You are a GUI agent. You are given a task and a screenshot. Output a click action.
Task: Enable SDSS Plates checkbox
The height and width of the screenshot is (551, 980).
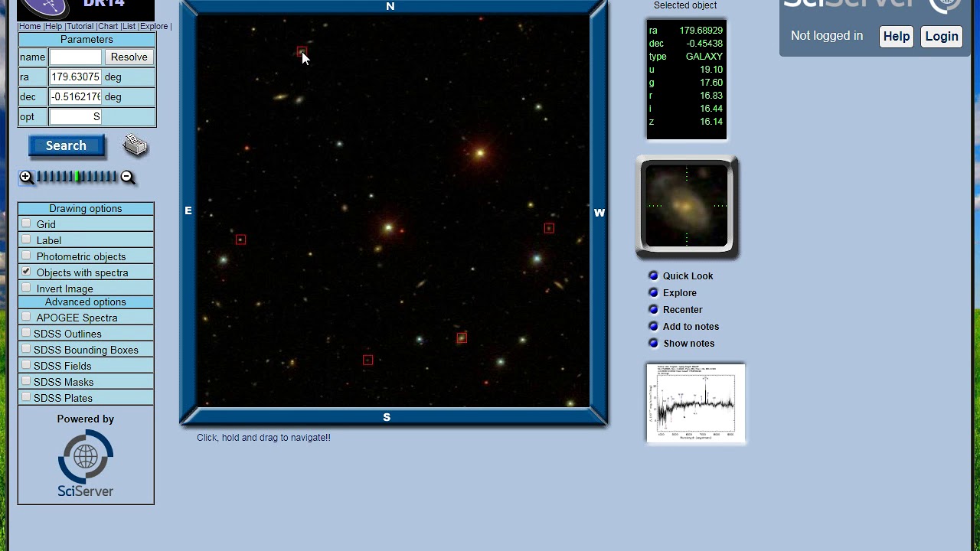[x=27, y=397]
